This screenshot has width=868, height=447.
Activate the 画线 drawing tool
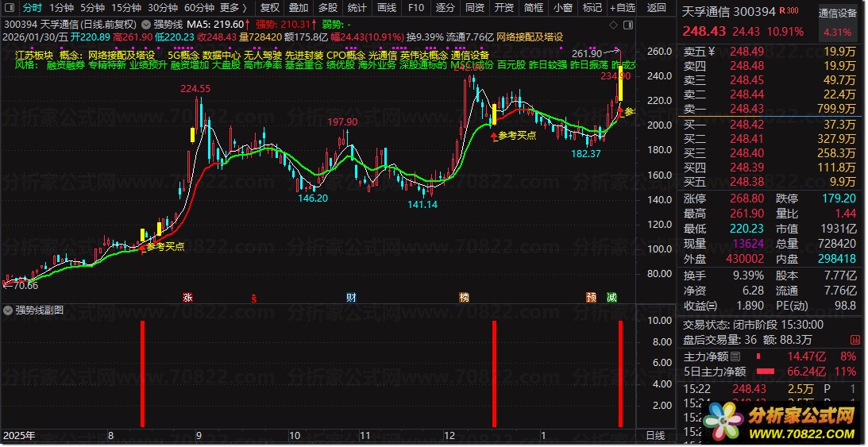pos(387,8)
